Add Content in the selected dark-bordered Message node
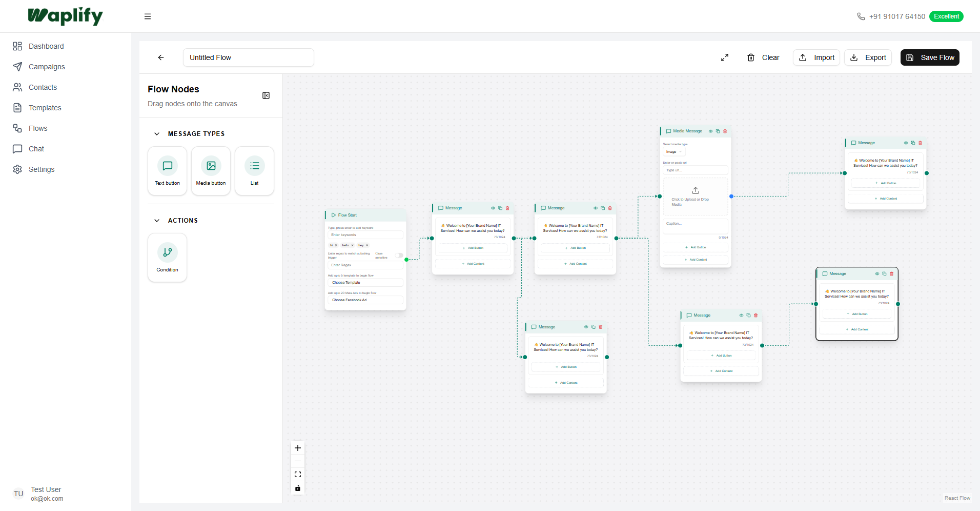The image size is (980, 511). coord(857,329)
